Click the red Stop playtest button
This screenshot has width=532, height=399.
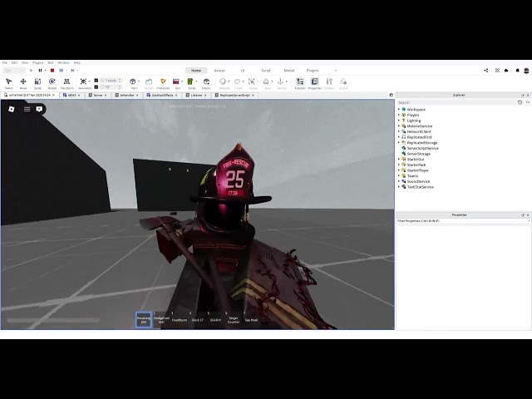click(x=52, y=71)
